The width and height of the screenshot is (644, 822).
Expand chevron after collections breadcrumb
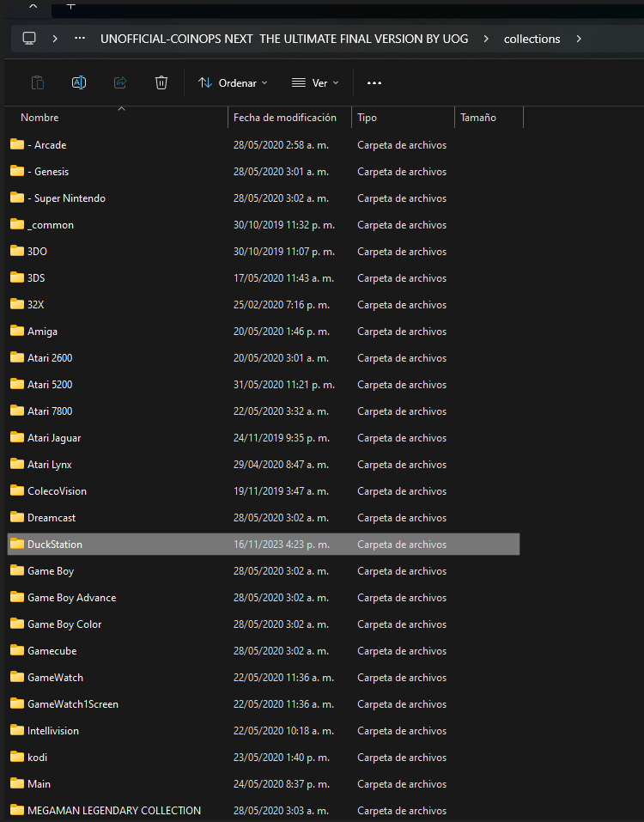(x=579, y=39)
